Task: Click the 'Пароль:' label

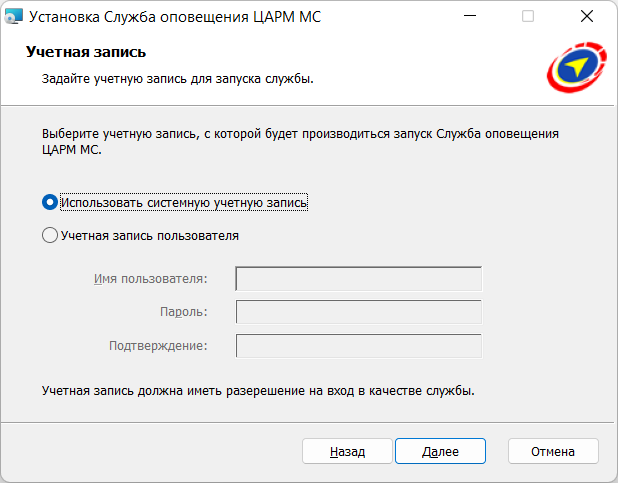Action: [184, 312]
